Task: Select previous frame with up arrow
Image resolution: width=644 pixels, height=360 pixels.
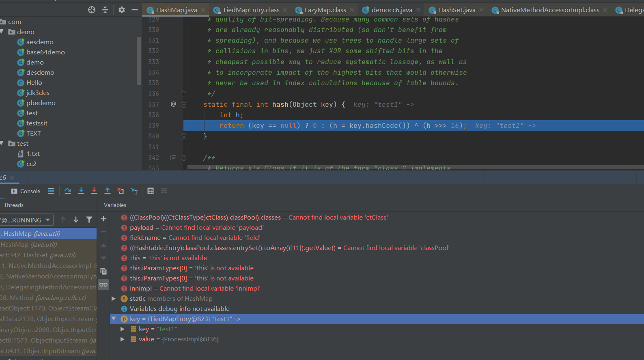Action: 63,220
